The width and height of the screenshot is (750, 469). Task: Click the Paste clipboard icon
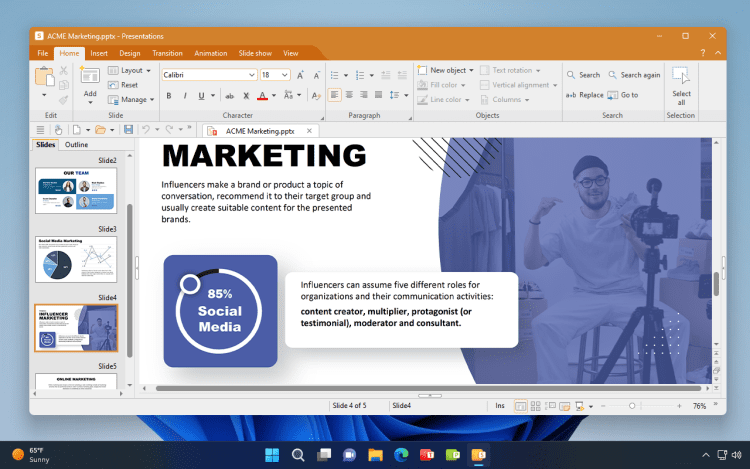[45, 77]
